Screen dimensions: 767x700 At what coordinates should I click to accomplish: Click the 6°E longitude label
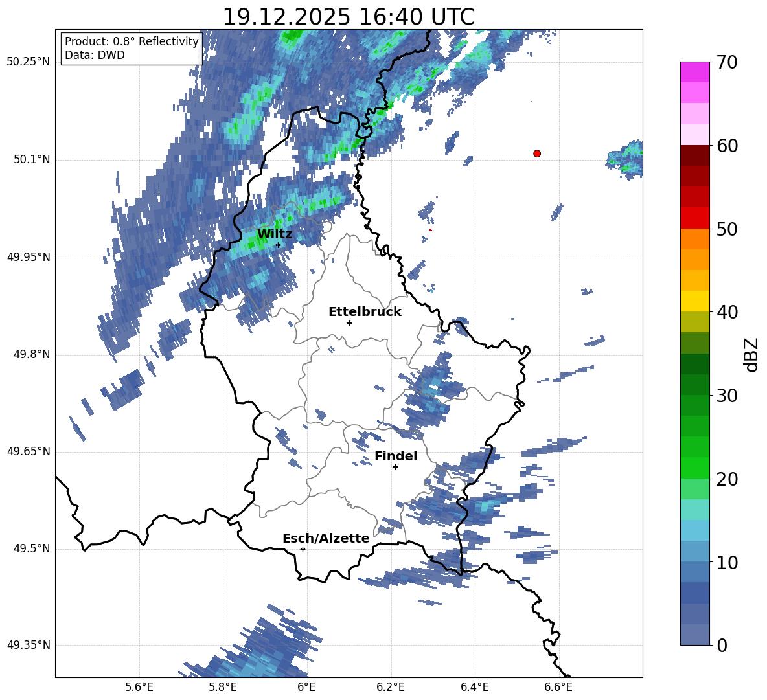pyautogui.click(x=306, y=688)
